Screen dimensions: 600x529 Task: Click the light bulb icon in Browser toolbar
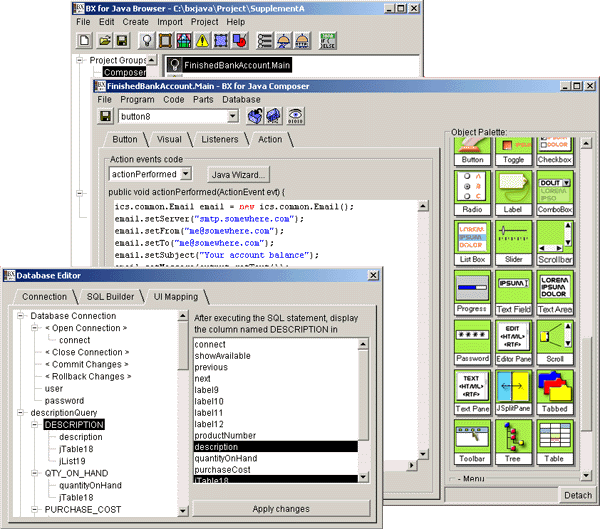tap(147, 41)
